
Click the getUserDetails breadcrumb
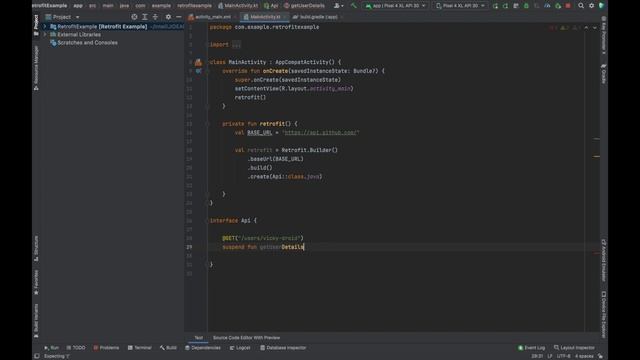[304, 6]
